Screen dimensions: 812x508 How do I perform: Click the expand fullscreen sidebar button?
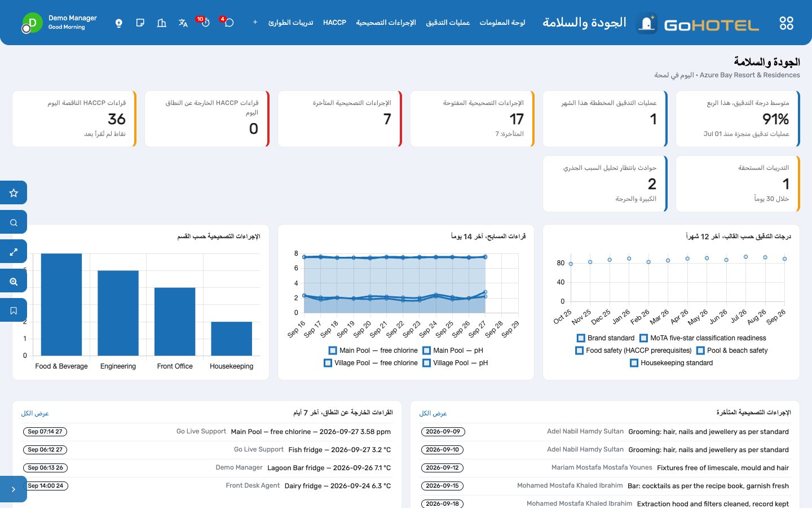(14, 252)
